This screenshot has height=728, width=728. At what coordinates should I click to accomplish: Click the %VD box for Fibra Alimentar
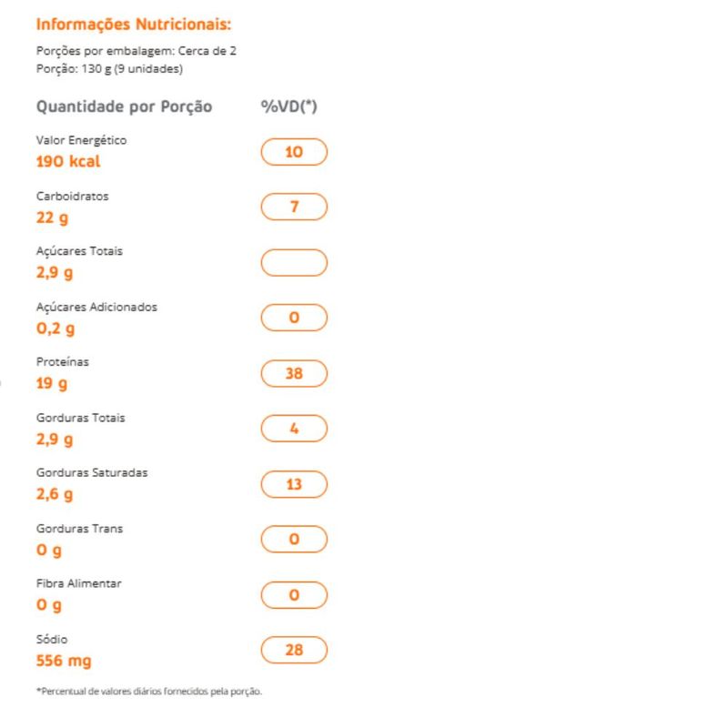tap(294, 595)
